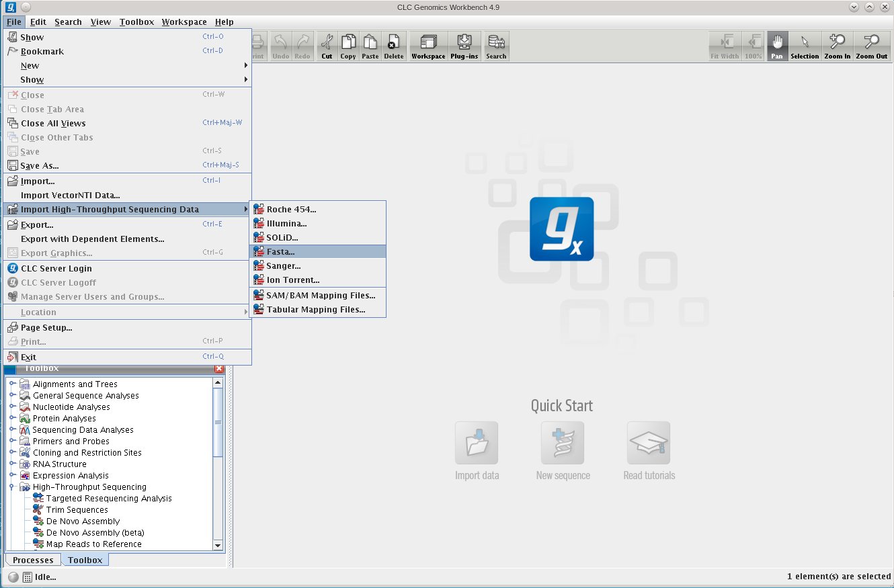This screenshot has height=588, width=894.
Task: Choose SOLiD... from the import submenu
Action: (318, 237)
